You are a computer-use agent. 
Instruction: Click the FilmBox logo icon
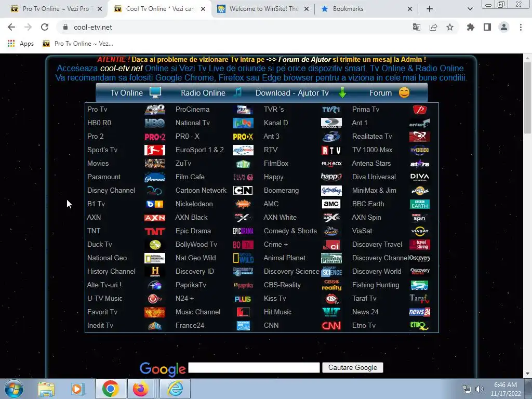[x=331, y=164]
